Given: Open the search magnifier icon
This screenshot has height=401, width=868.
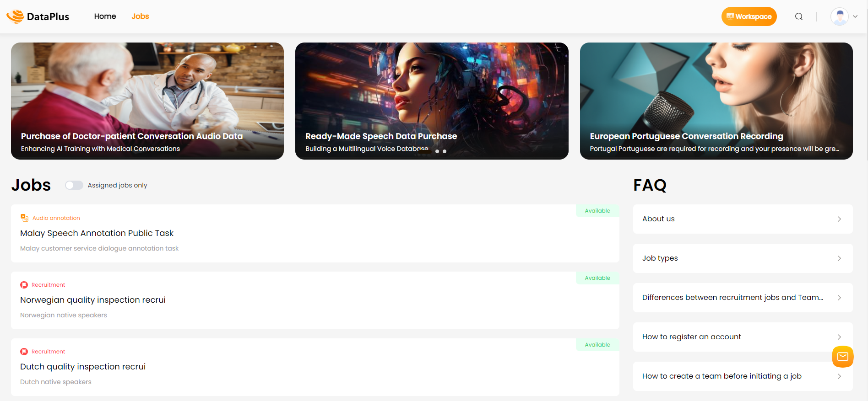Looking at the screenshot, I should pos(799,16).
